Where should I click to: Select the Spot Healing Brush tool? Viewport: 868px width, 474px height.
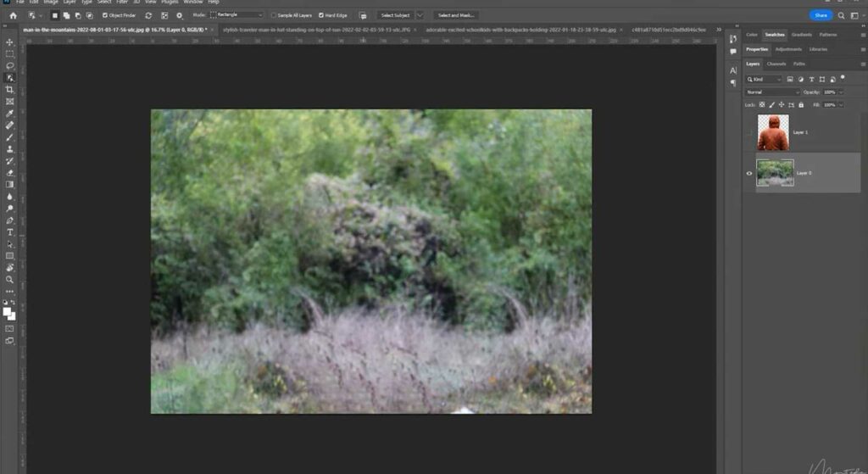(9, 125)
